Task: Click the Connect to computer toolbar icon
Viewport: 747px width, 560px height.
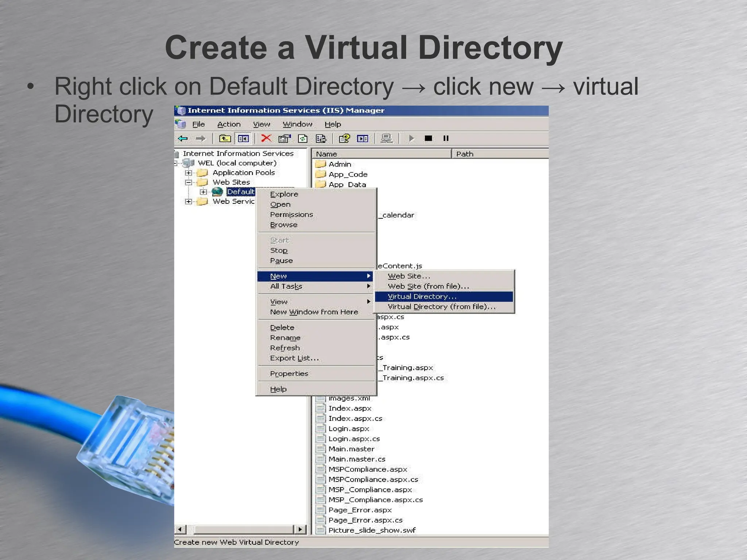Action: 387,139
